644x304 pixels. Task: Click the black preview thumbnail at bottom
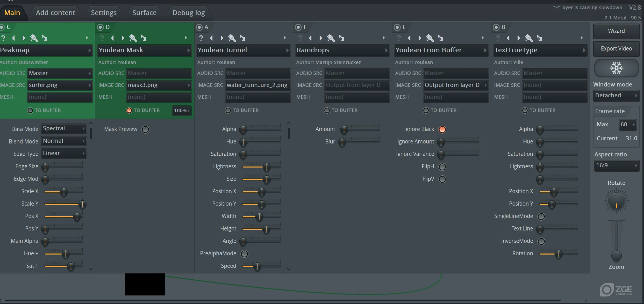[x=145, y=284]
